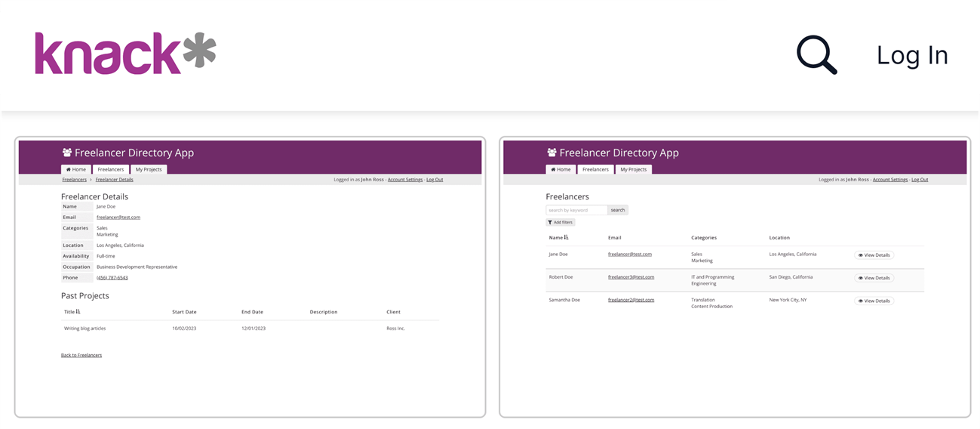
Task: Click New York City, NY location cell
Action: 788,300
